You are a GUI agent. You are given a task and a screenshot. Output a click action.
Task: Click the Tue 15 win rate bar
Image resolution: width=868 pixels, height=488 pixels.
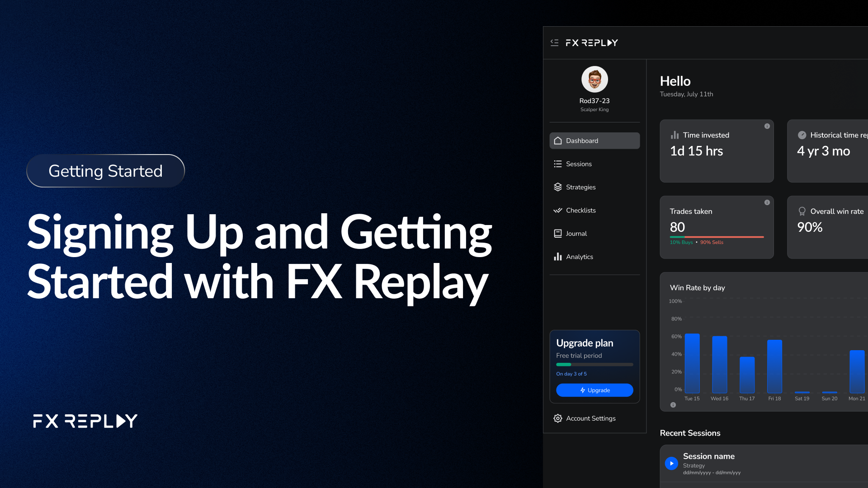tap(692, 363)
